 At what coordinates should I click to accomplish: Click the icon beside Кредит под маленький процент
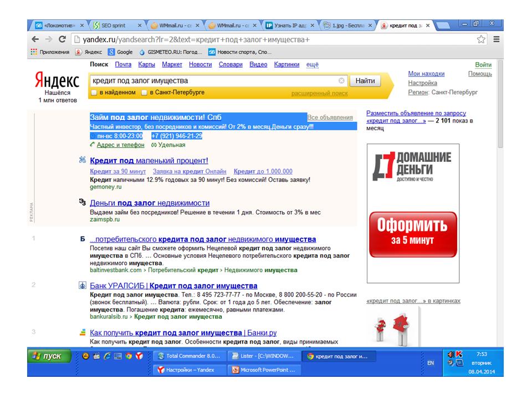[x=83, y=160]
